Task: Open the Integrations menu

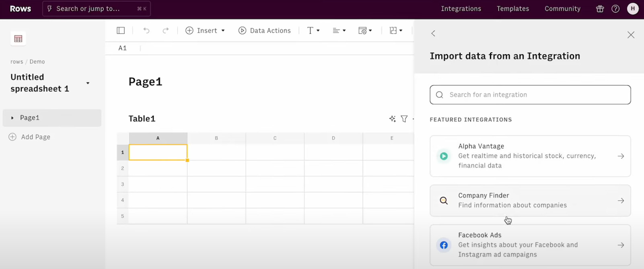Action: coord(461,8)
